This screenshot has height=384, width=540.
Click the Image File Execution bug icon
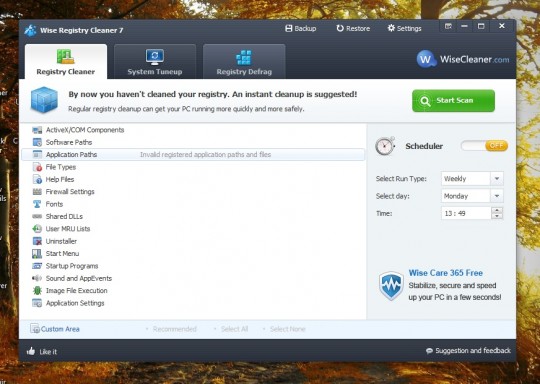tap(37, 291)
